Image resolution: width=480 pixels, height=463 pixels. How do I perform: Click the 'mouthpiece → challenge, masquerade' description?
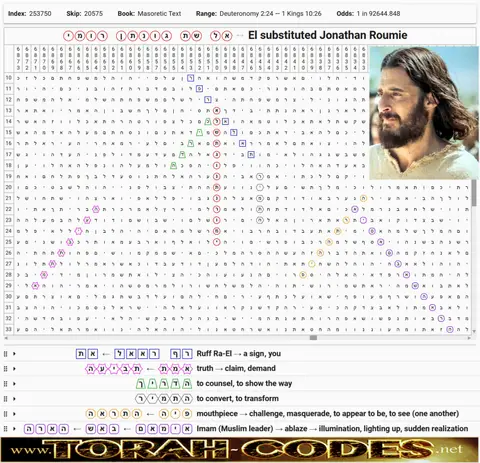pos(328,413)
